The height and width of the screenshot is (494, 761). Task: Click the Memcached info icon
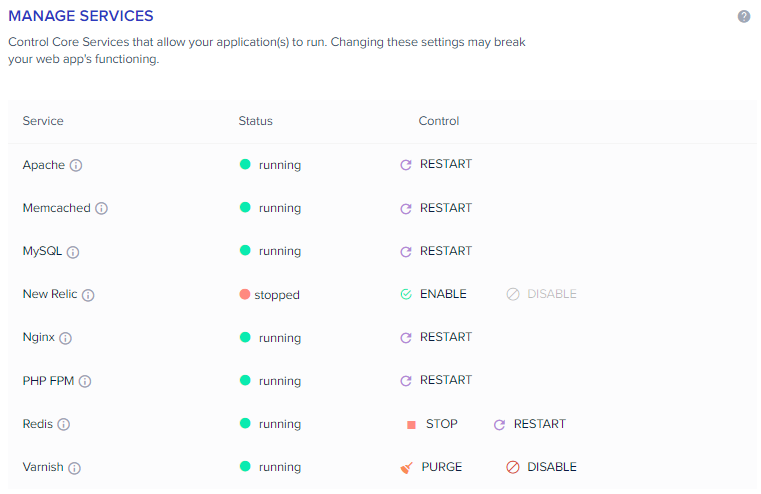[101, 209]
